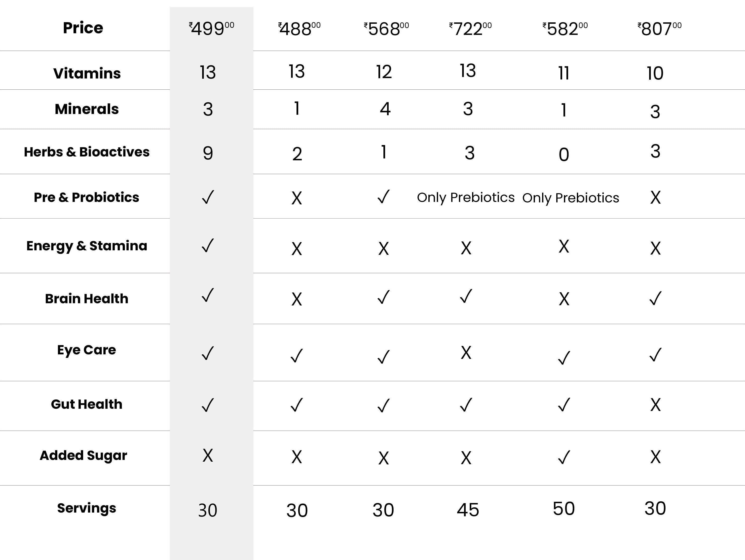The width and height of the screenshot is (745, 560).
Task: Click Pre & Probiotics X mark under ₹807
Action: coord(655,197)
